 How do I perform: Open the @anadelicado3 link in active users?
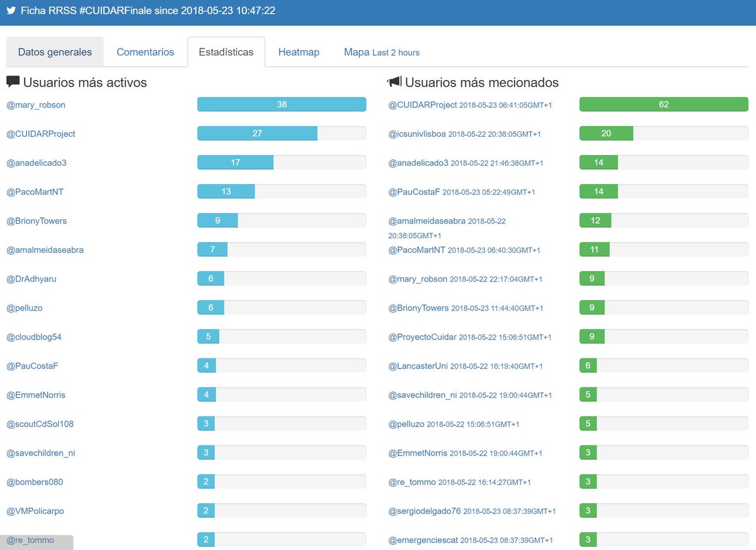(x=36, y=163)
